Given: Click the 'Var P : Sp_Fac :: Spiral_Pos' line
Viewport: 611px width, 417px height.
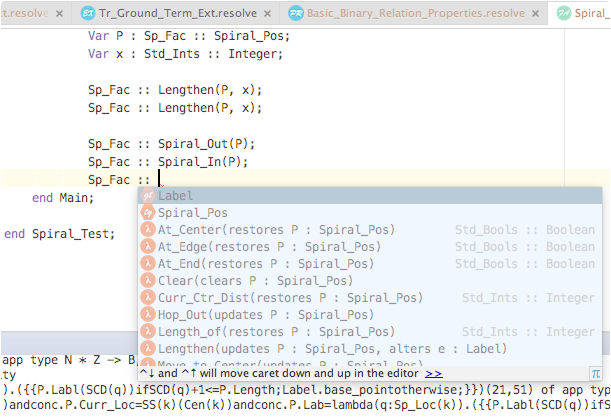Looking at the screenshot, I should [x=189, y=36].
